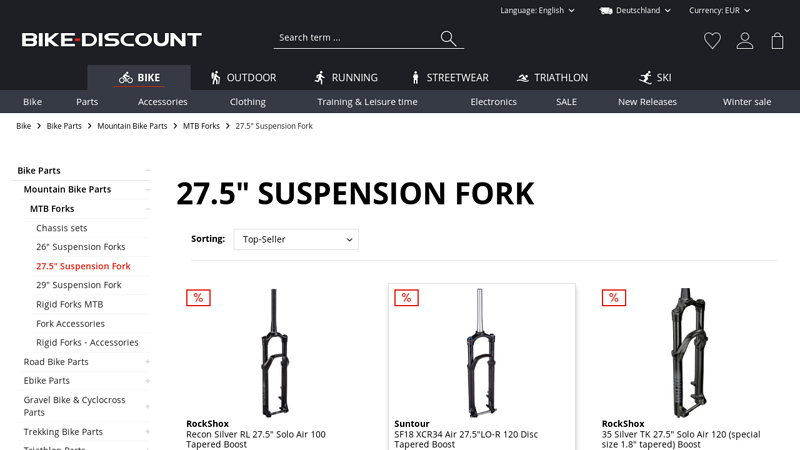Open the user account icon
800x450 pixels.
click(x=745, y=40)
